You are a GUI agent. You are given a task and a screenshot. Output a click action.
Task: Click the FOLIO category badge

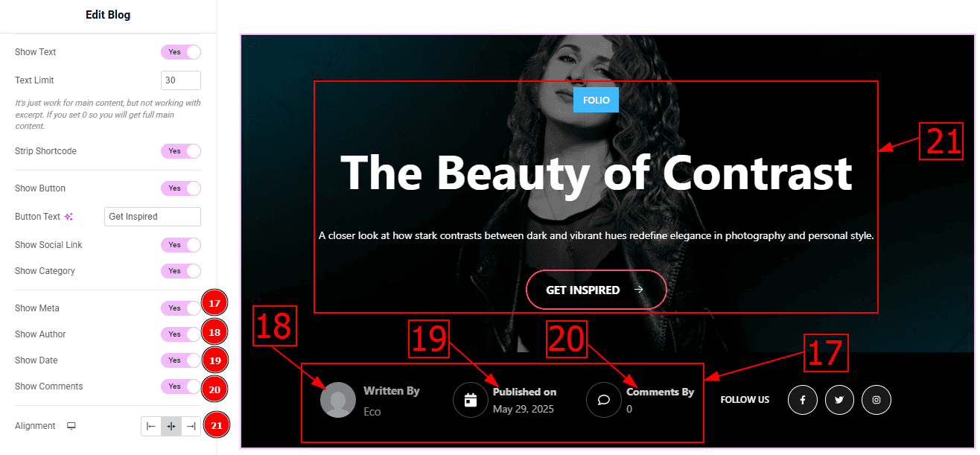tap(596, 100)
